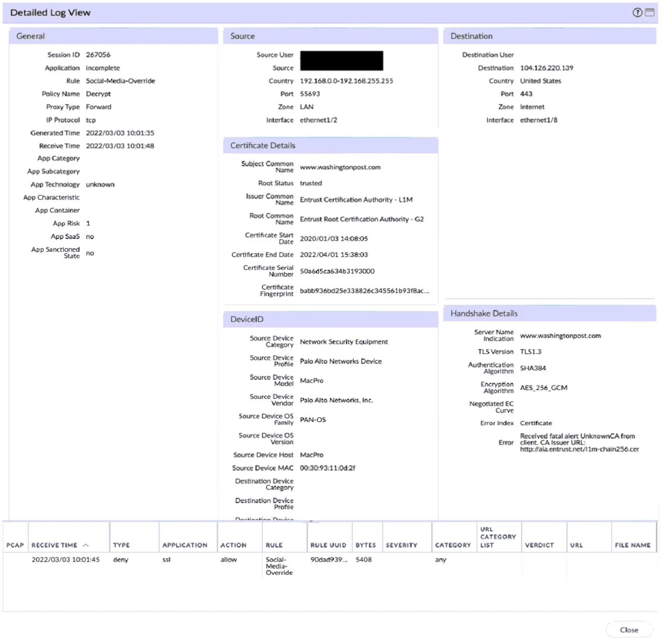
Task: Click Application value 'incomplete'
Action: pyautogui.click(x=103, y=68)
